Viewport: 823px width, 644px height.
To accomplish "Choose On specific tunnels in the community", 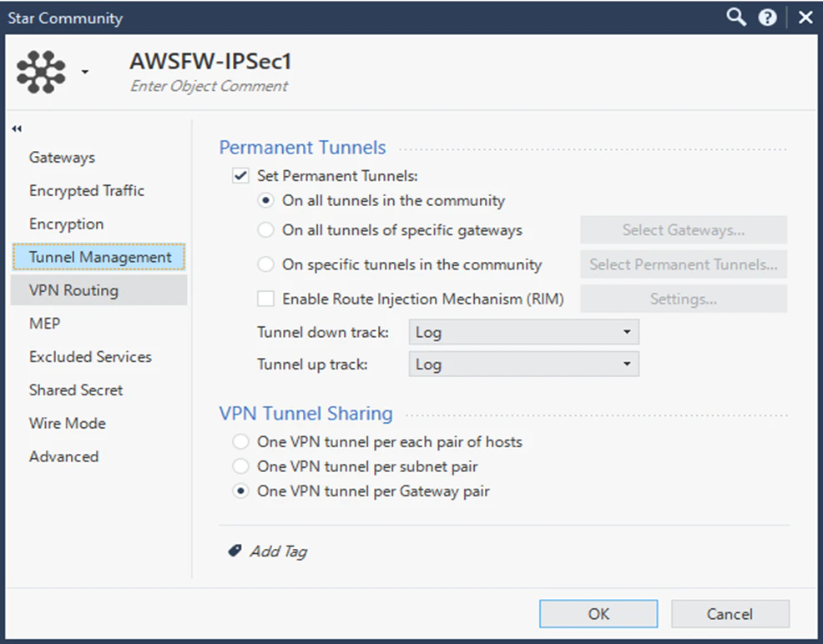I will pos(265,264).
